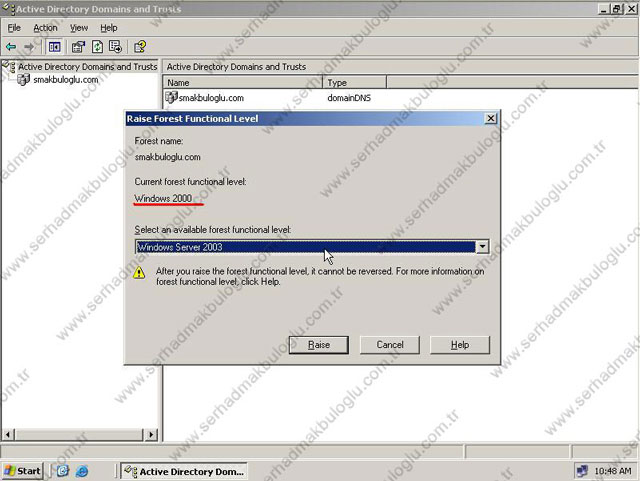The image size is (640, 481).
Task: Click the smakbuloglu.com domain icon in list
Action: [171, 97]
